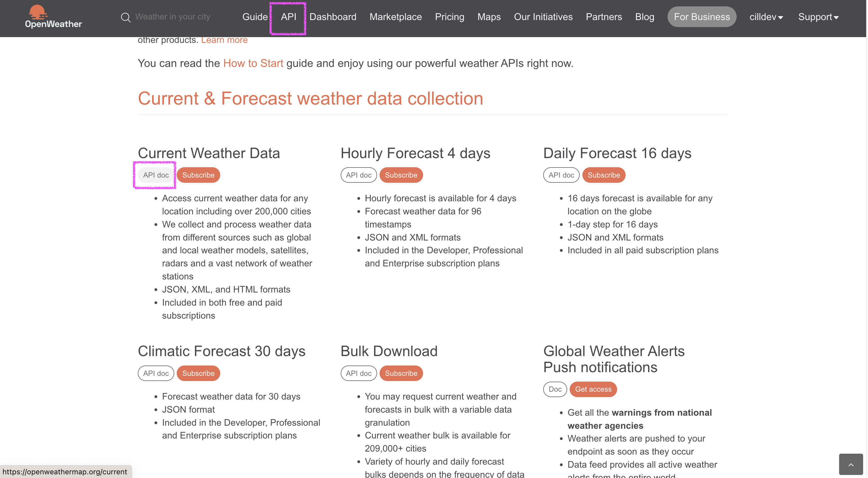Open the How to Start guide link
868x478 pixels.
pyautogui.click(x=253, y=63)
